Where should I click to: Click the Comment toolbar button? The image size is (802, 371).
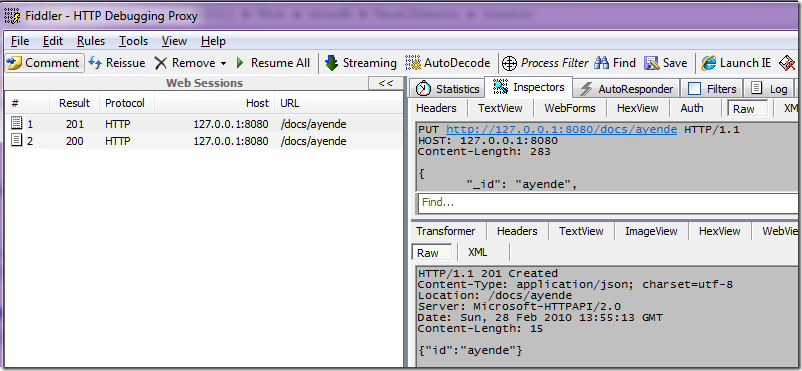(x=44, y=63)
